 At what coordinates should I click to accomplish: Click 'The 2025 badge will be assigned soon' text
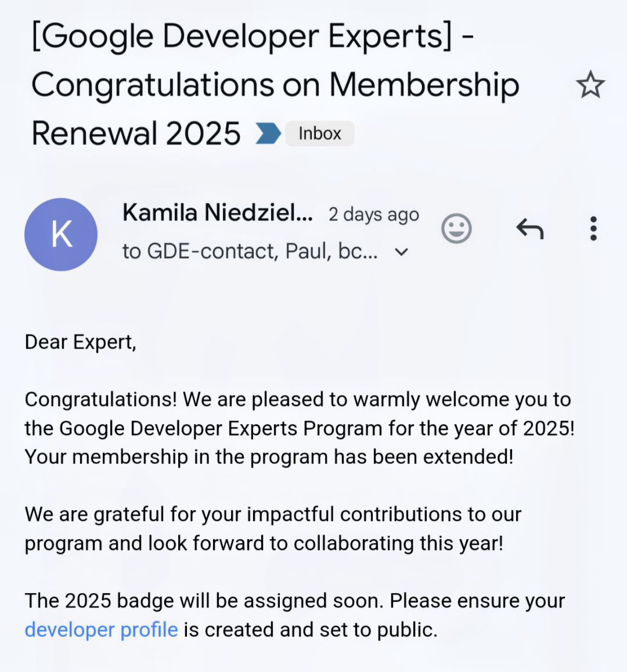(204, 601)
